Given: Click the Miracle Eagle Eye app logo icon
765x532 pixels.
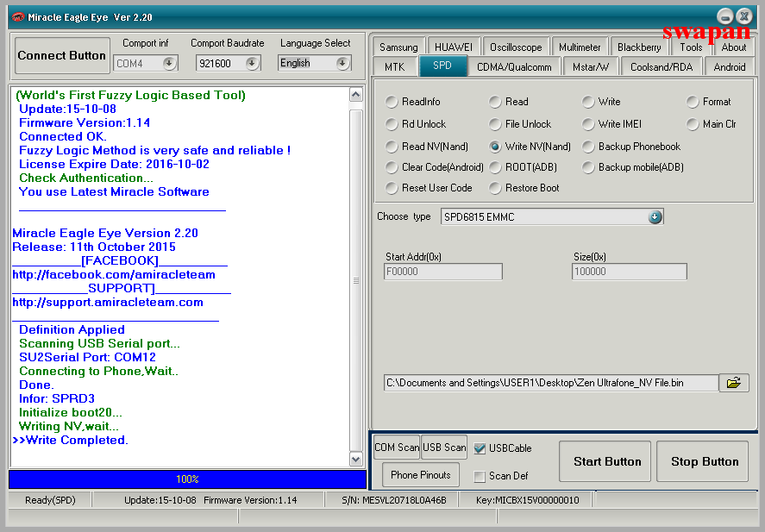Looking at the screenshot, I should [18, 17].
